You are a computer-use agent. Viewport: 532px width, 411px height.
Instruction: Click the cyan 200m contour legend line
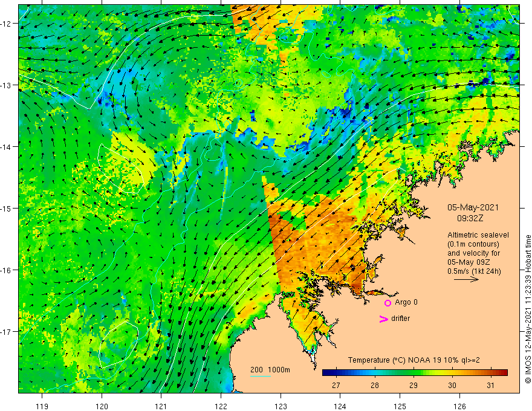tap(261, 376)
